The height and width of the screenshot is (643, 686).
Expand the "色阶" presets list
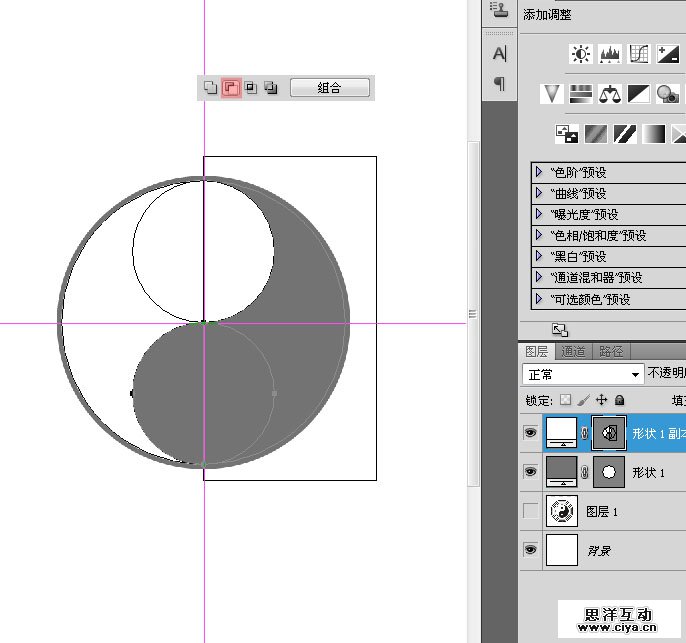pos(540,172)
